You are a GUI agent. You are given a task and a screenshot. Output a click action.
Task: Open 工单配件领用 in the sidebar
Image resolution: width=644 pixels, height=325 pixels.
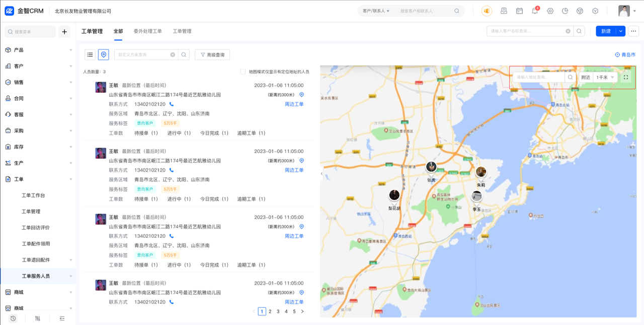[x=36, y=244]
